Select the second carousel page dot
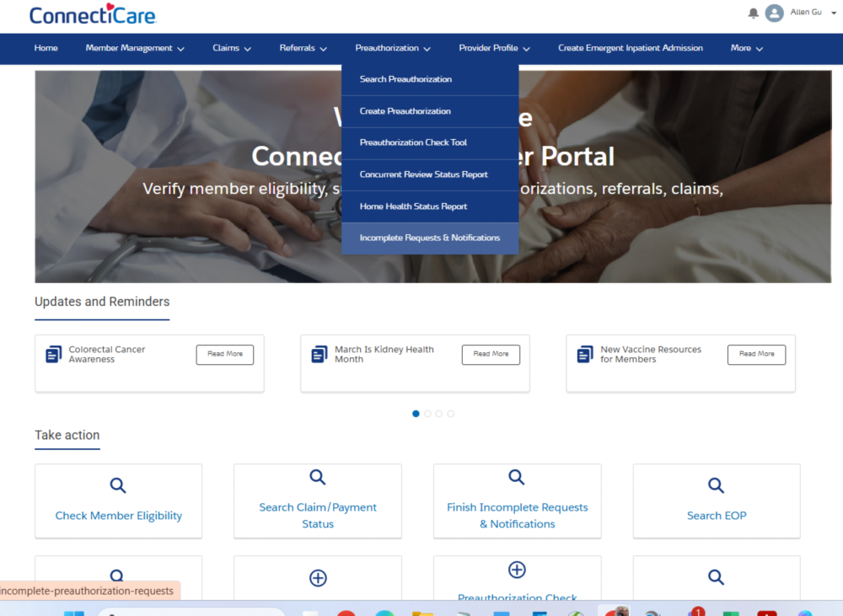Viewport: 843px width, 616px height. click(427, 414)
